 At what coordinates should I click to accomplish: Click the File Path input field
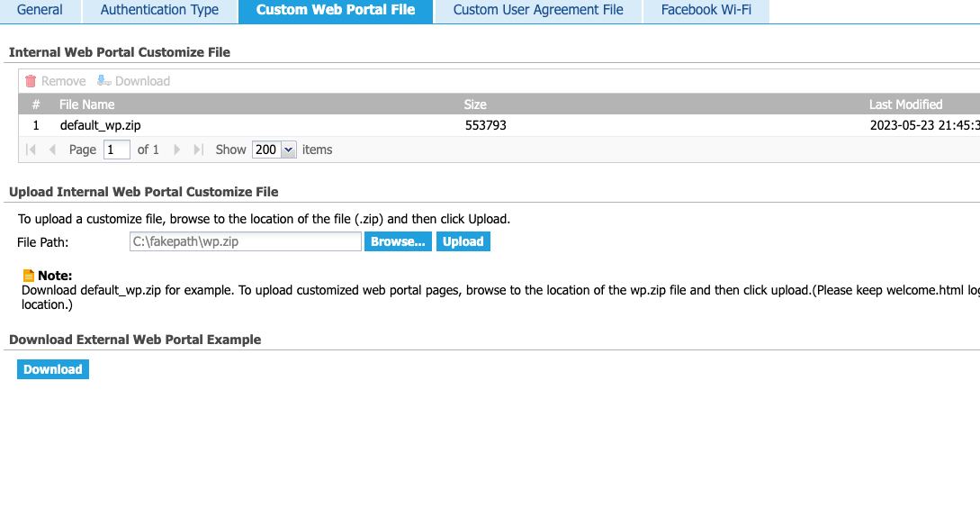click(245, 241)
